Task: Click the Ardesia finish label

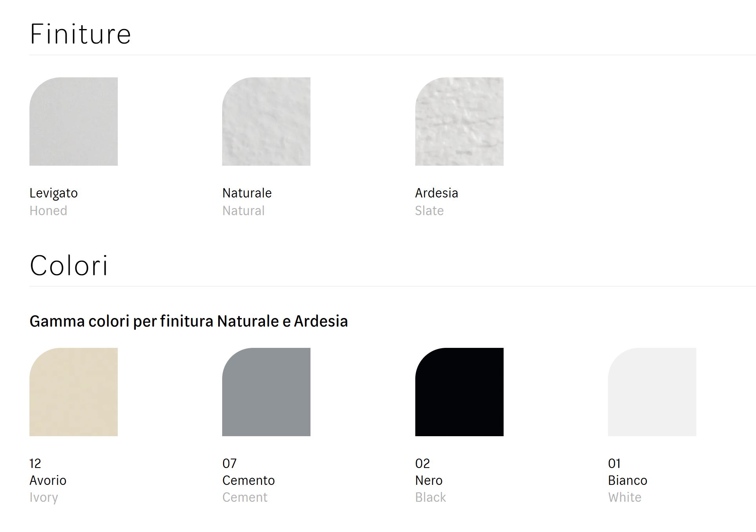Action: (436, 193)
